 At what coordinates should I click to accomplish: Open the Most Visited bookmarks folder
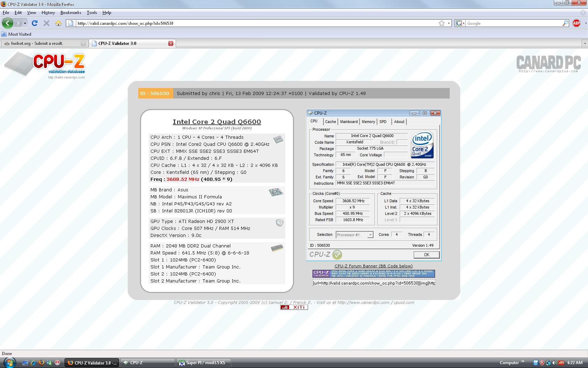tap(16, 34)
